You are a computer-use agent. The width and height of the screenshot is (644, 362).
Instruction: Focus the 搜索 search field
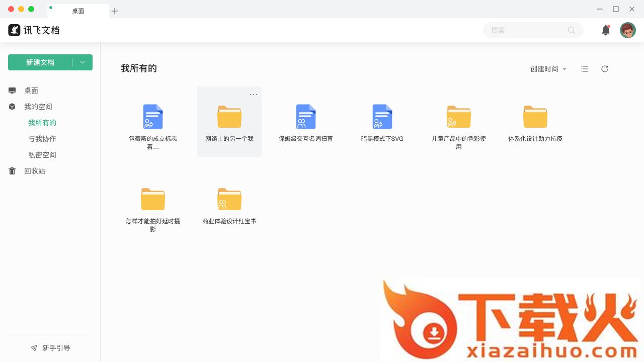533,30
